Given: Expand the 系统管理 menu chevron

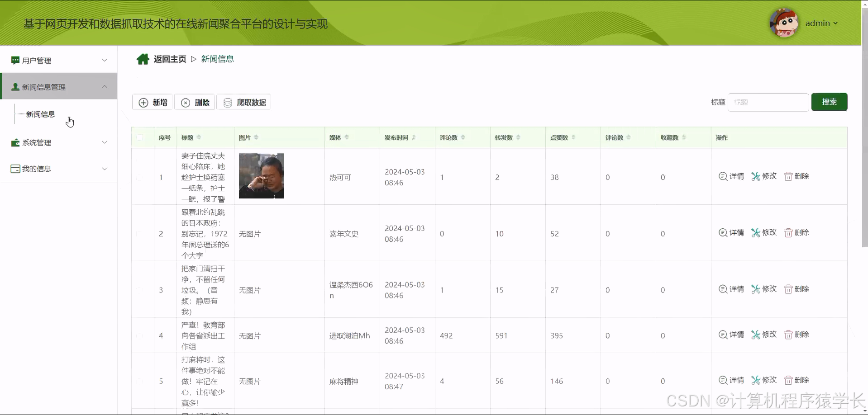Looking at the screenshot, I should 105,142.
